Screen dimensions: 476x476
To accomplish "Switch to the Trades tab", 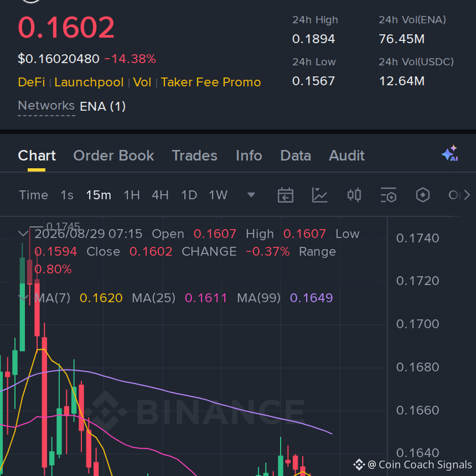I will (x=195, y=156).
